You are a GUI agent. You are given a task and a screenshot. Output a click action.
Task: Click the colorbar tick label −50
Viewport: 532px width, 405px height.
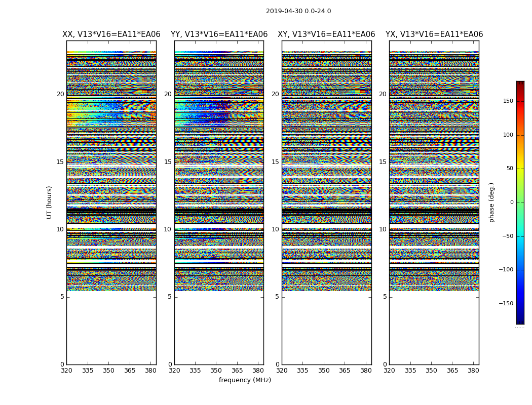pos(508,236)
